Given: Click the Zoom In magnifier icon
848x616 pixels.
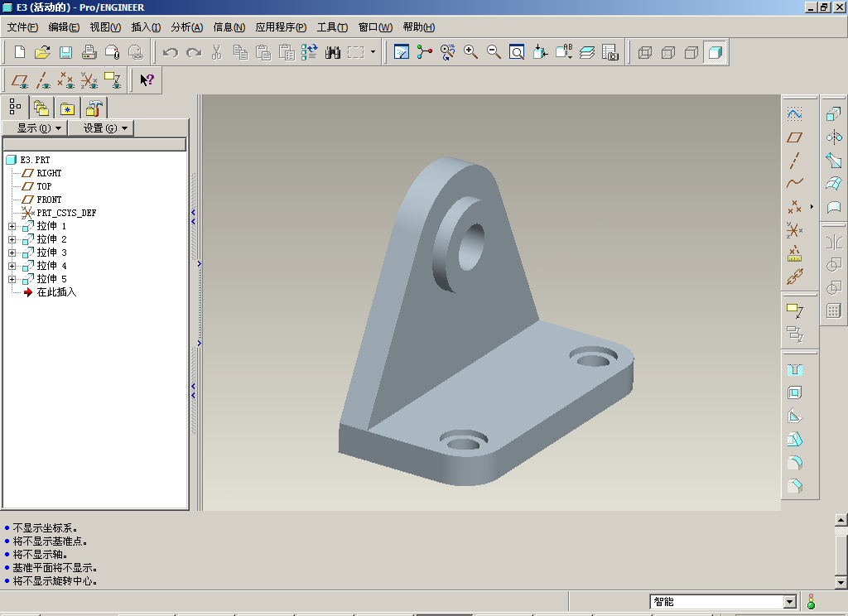Looking at the screenshot, I should tap(470, 52).
